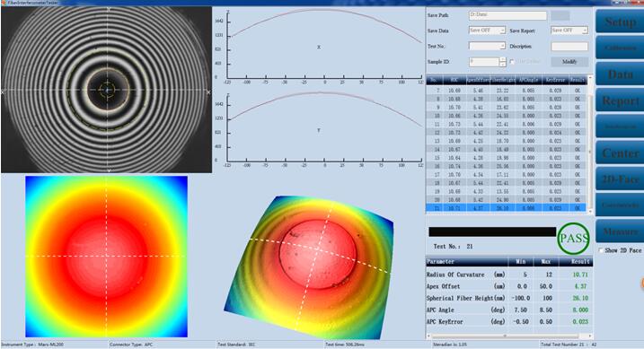Click the 3D surface topography rendering
This screenshot has height=349, width=644.
(309, 267)
